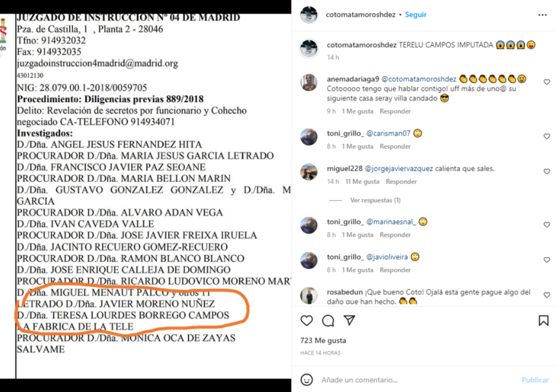Like the post with the heart icon

(307, 321)
